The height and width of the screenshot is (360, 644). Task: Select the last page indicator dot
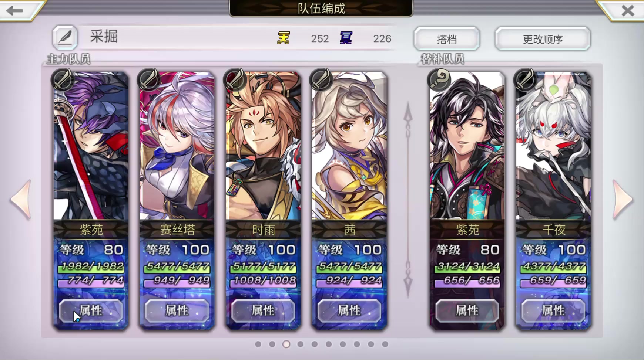[385, 344]
